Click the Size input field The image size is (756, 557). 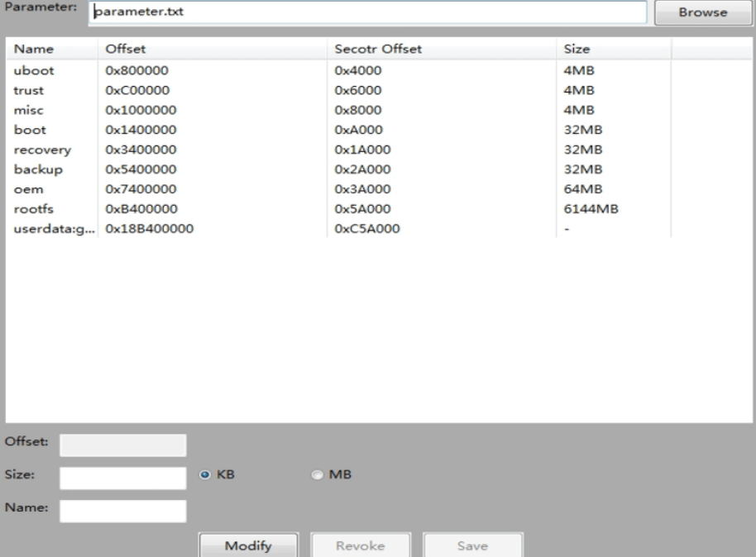point(123,478)
